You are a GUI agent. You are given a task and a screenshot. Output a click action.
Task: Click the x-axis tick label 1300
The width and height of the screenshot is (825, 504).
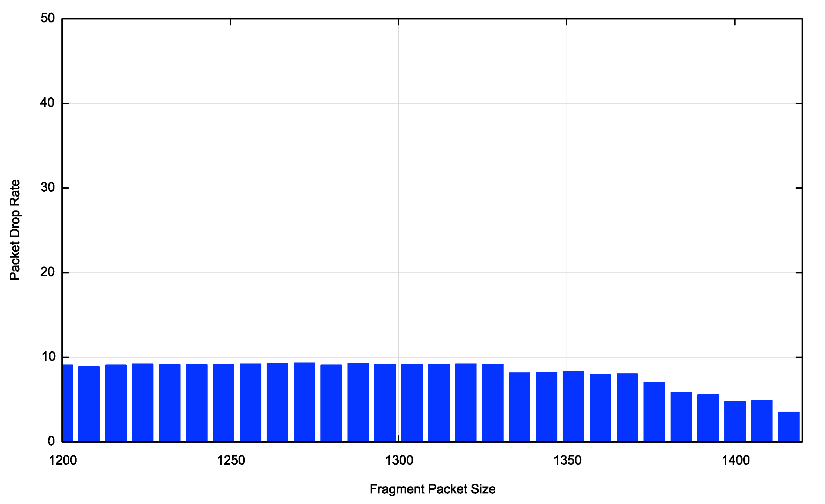399,460
